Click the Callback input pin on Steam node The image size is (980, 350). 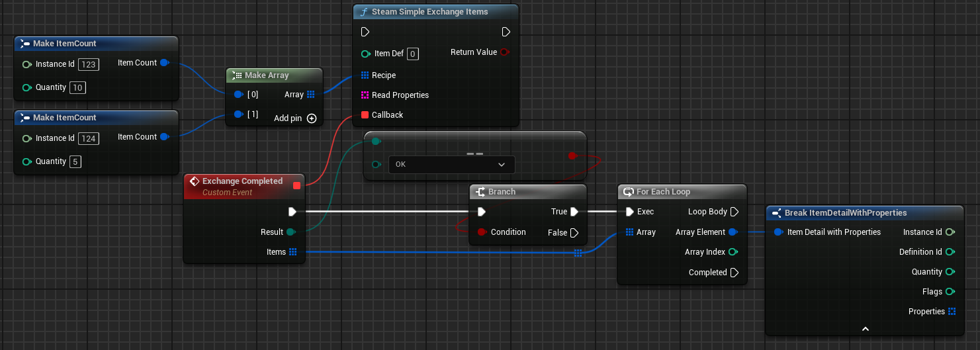(x=365, y=115)
